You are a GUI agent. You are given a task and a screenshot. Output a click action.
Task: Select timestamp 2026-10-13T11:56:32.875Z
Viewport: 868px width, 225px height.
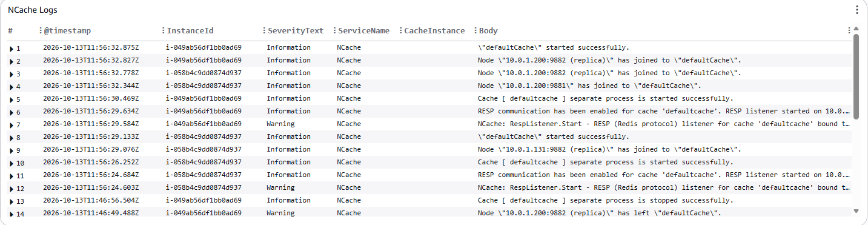click(91, 48)
